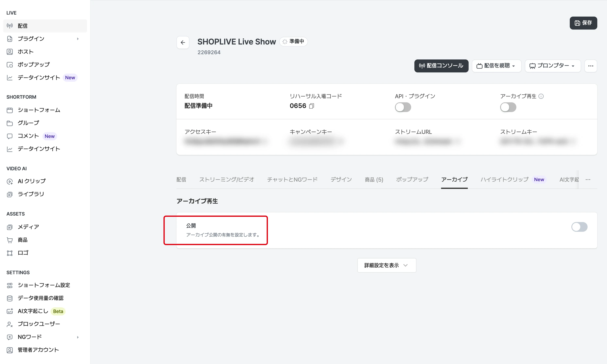Open the ロゴ icon
The height and width of the screenshot is (364, 607).
point(10,253)
